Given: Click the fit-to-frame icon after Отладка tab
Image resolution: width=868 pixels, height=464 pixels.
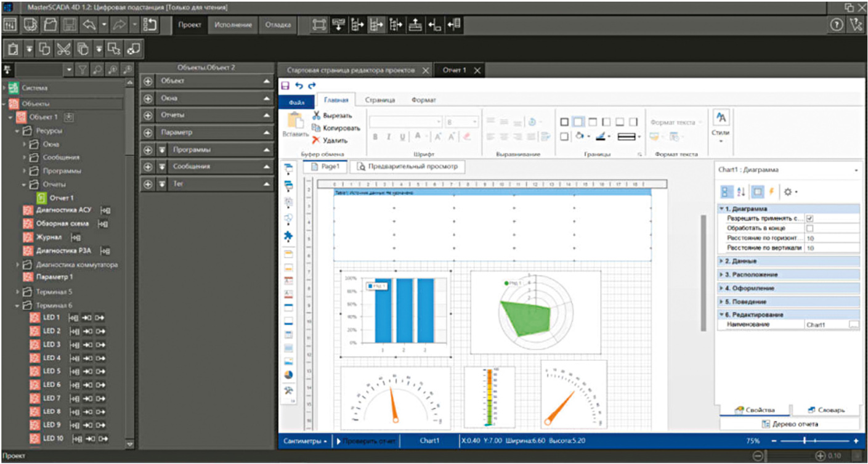Looking at the screenshot, I should pos(319,25).
